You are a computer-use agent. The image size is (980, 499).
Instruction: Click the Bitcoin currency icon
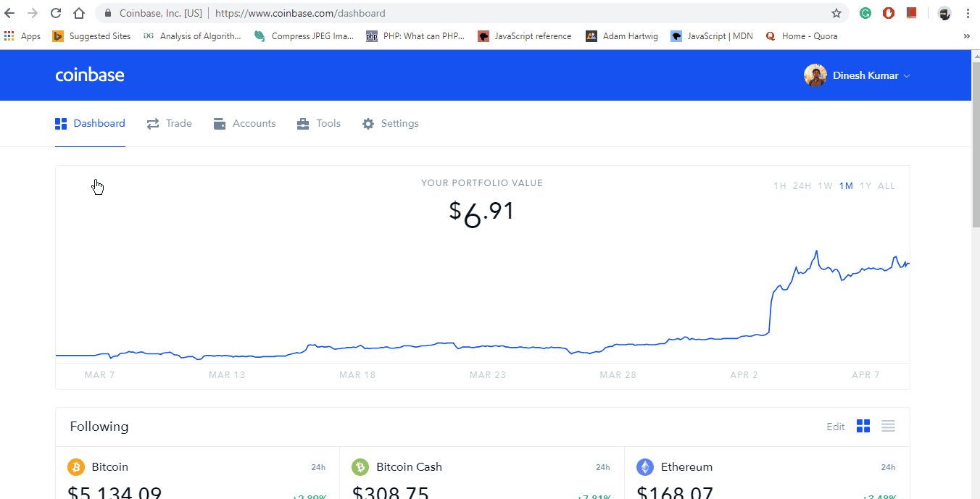75,467
